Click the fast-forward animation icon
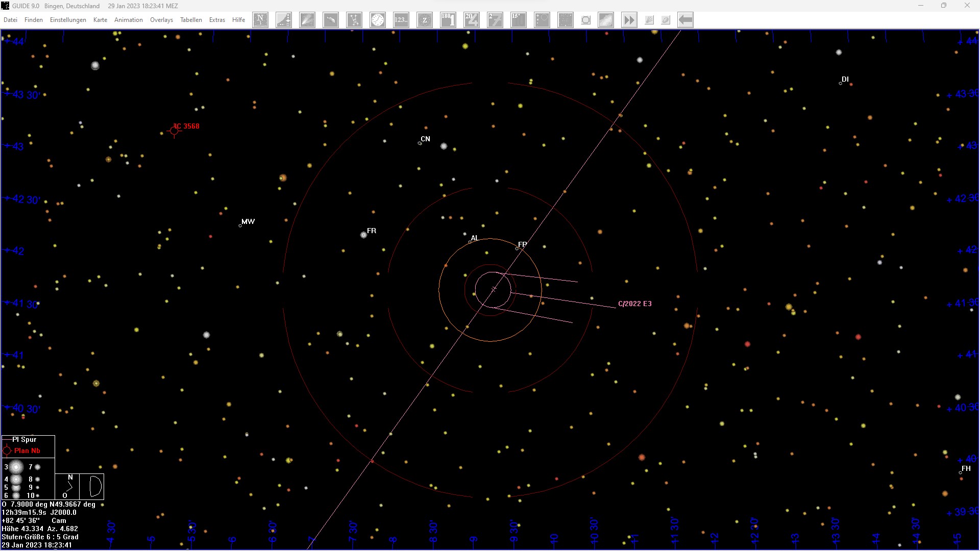Viewport: 980px width, 551px height. [x=629, y=20]
